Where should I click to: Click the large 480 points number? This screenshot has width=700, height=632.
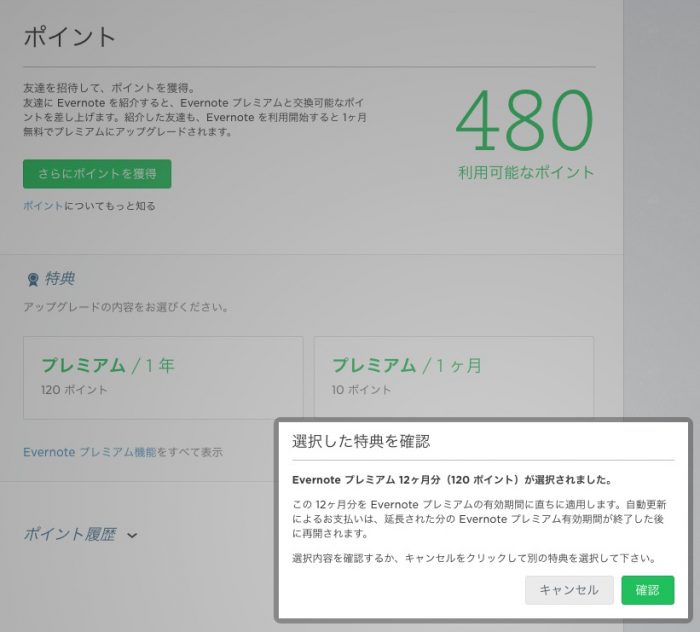click(x=525, y=122)
